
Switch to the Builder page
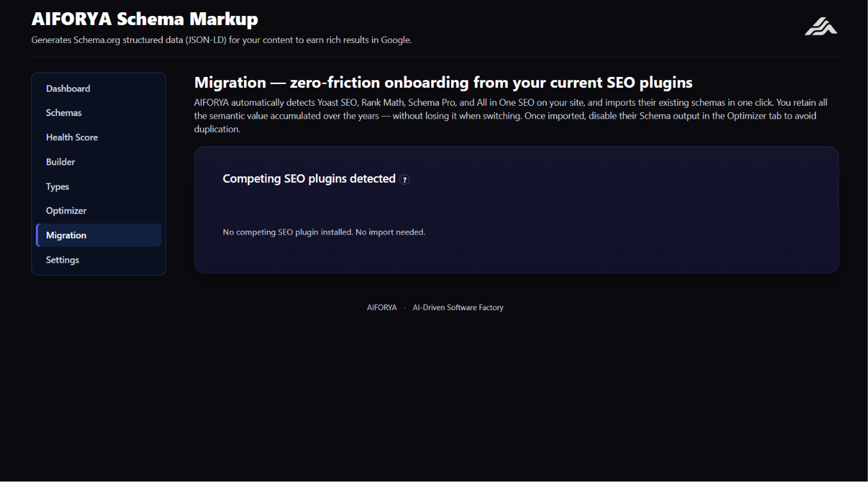click(x=99, y=162)
